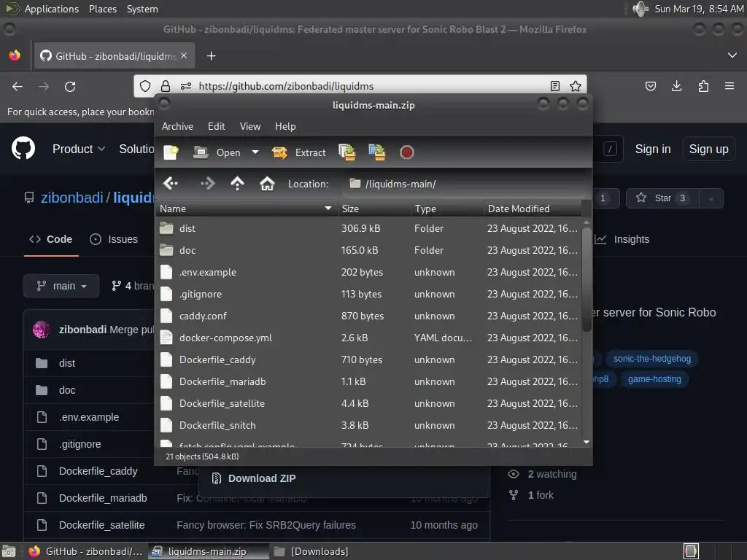Go forward in archive manager location history
The width and height of the screenshot is (747, 560).
[x=208, y=183]
